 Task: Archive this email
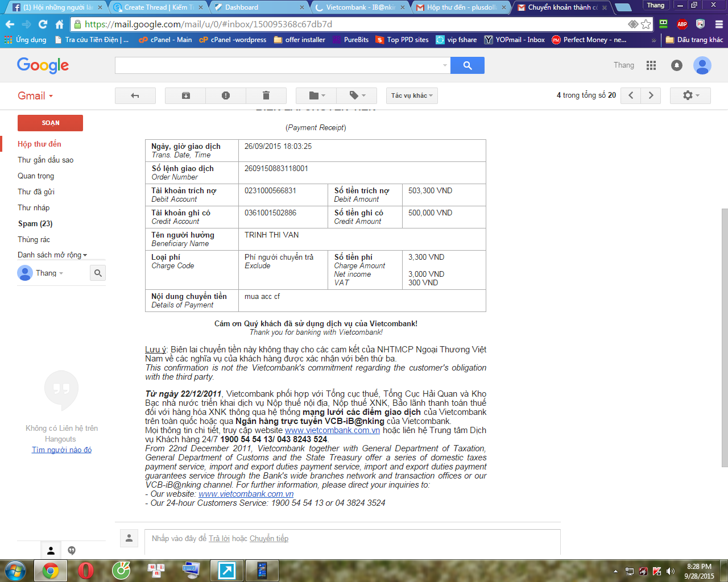click(186, 95)
